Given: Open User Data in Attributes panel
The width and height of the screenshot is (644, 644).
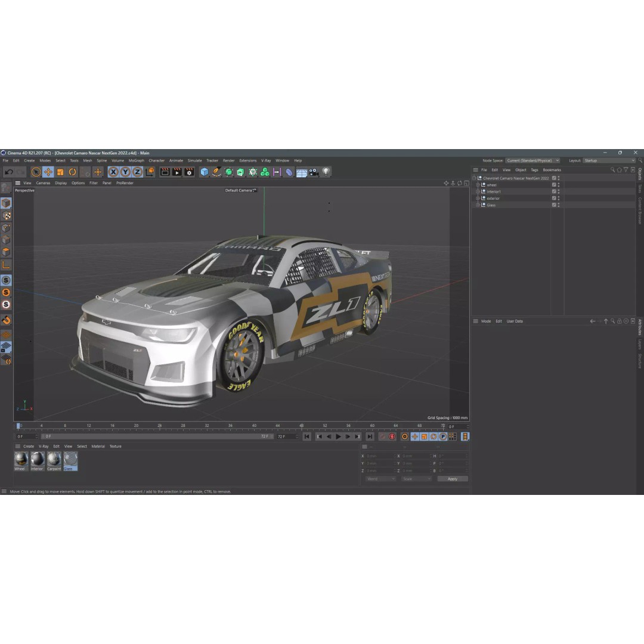Looking at the screenshot, I should [x=515, y=321].
